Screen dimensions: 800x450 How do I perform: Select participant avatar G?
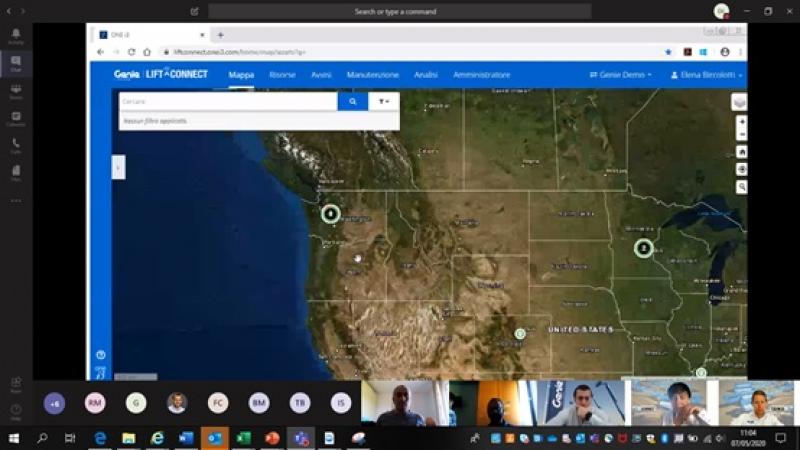click(136, 403)
